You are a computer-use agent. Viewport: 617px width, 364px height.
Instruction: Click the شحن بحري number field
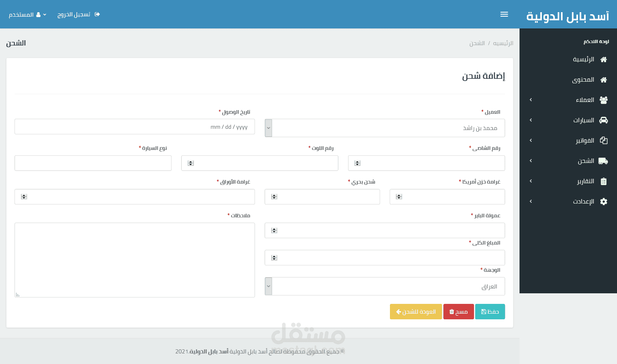coord(322,197)
